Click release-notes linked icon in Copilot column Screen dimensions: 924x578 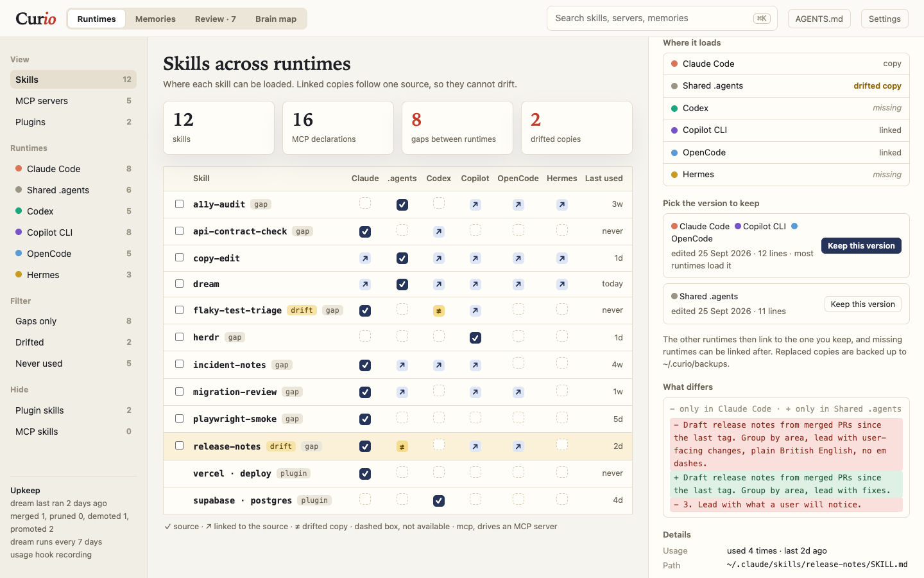pyautogui.click(x=475, y=446)
